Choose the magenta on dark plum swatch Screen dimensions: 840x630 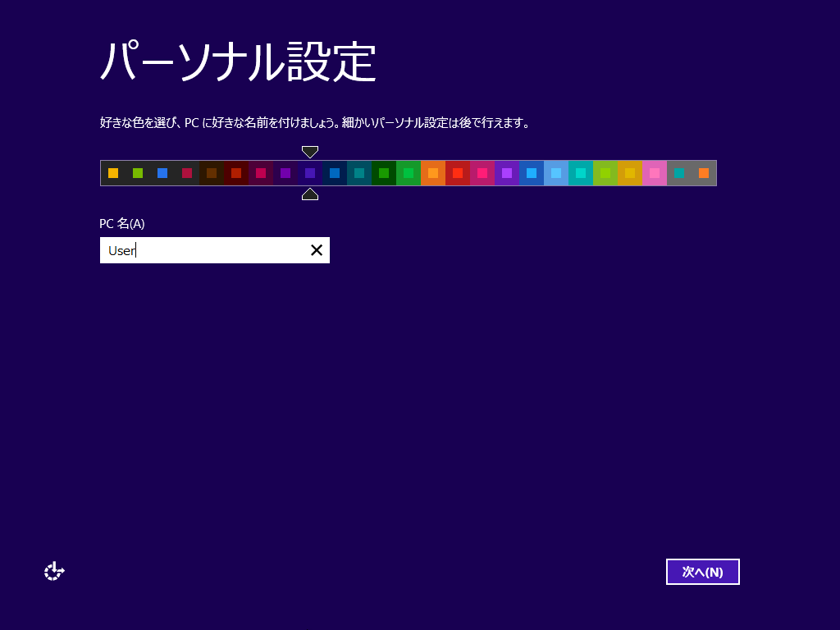(261, 173)
